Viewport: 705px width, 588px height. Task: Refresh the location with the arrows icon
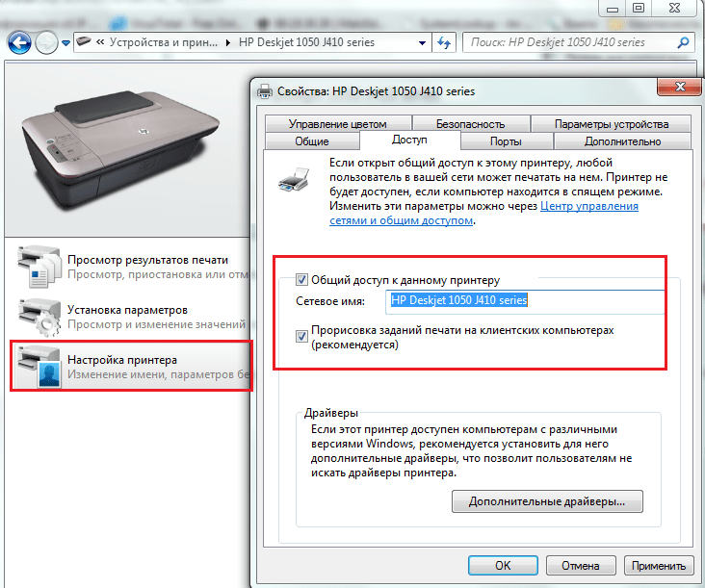444,42
